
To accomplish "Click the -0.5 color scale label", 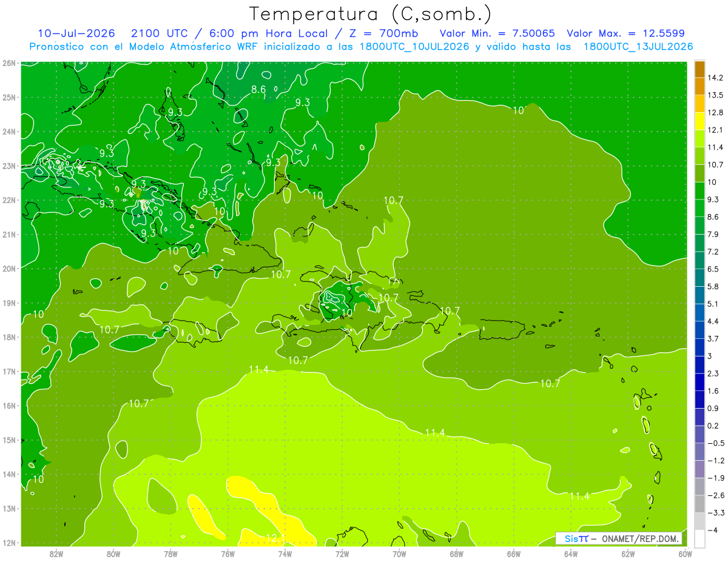I will 716,443.
